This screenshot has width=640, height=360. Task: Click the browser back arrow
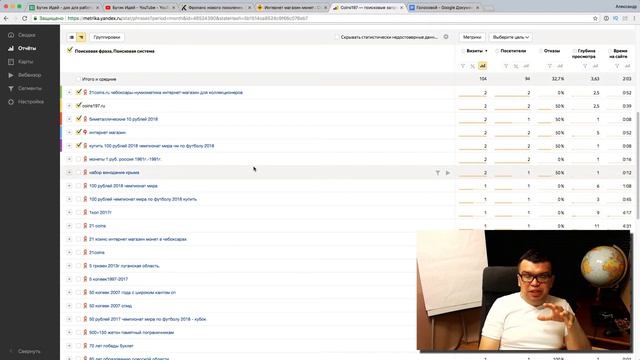(6, 18)
